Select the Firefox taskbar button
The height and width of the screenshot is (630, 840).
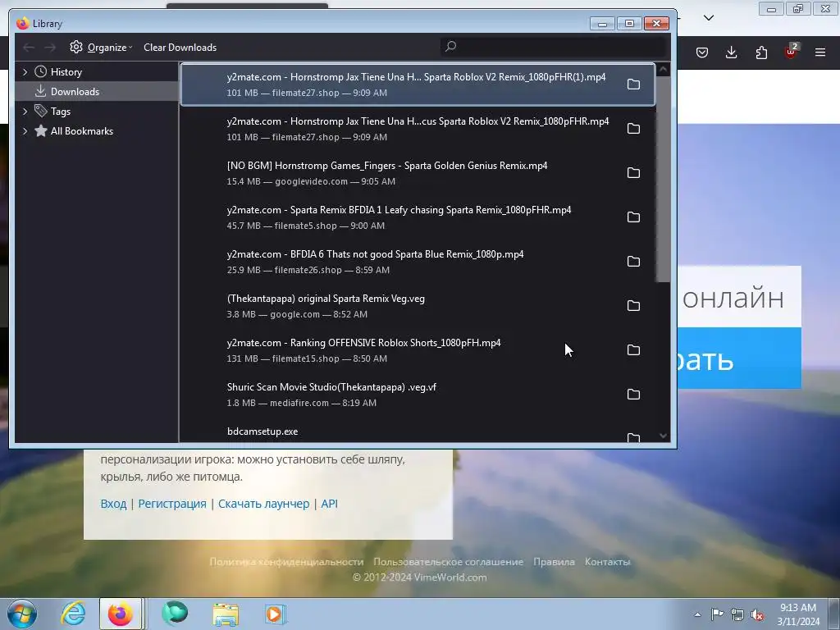pos(121,614)
